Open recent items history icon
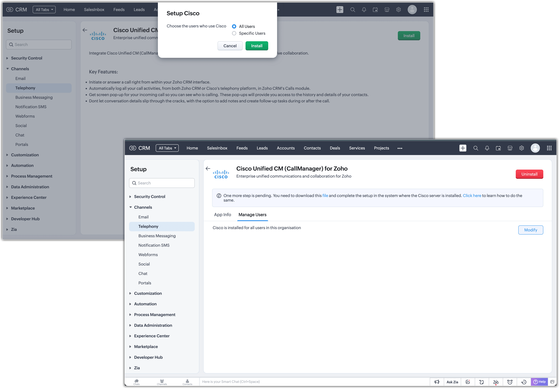The height and width of the screenshot is (392, 559). 524,382
